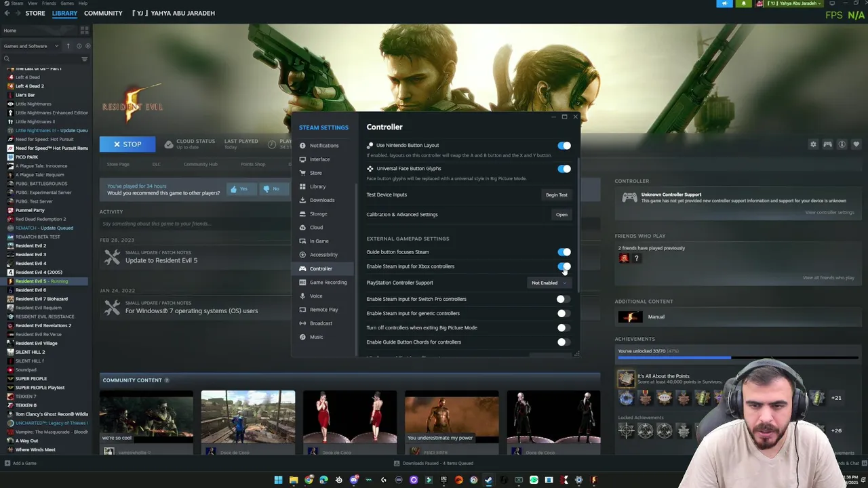Select Resident Evil 4 (2005) in library list
The width and height of the screenshot is (868, 488).
[39, 272]
